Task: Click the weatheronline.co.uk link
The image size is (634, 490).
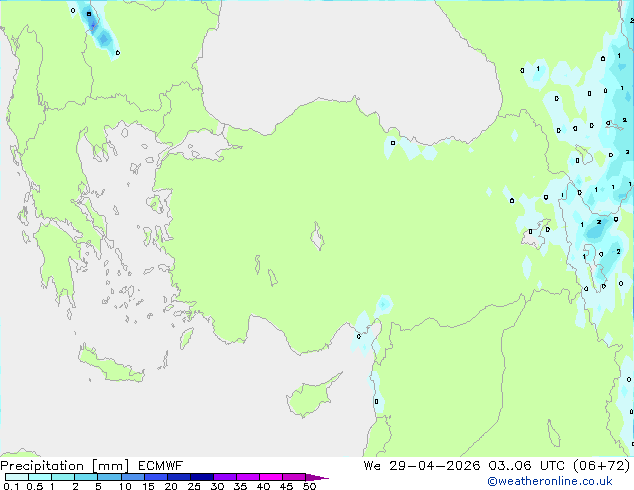Action: pyautogui.click(x=550, y=481)
